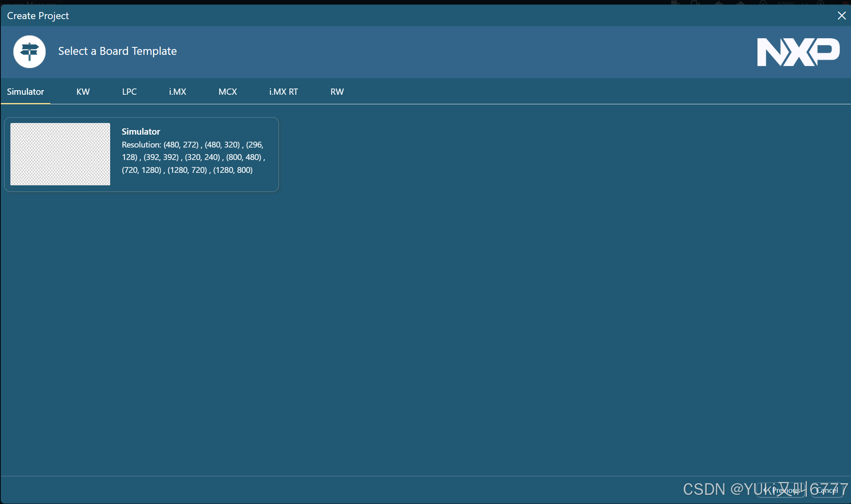This screenshot has width=851, height=504.
Task: Go to the i.MX RT tab
Action: pyautogui.click(x=284, y=92)
